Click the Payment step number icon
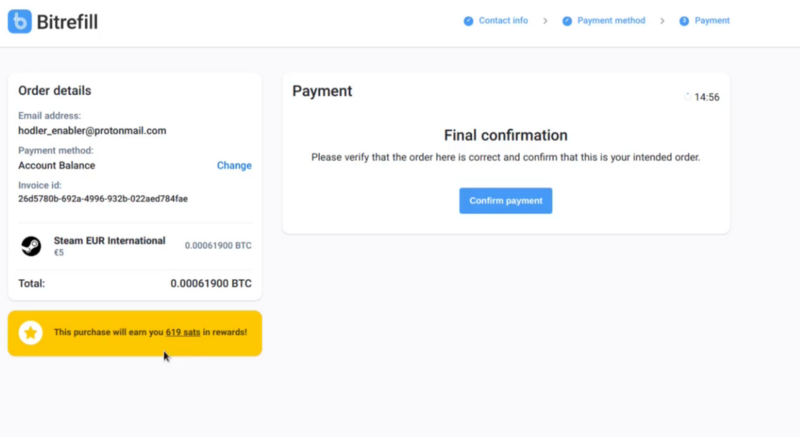 click(x=684, y=21)
